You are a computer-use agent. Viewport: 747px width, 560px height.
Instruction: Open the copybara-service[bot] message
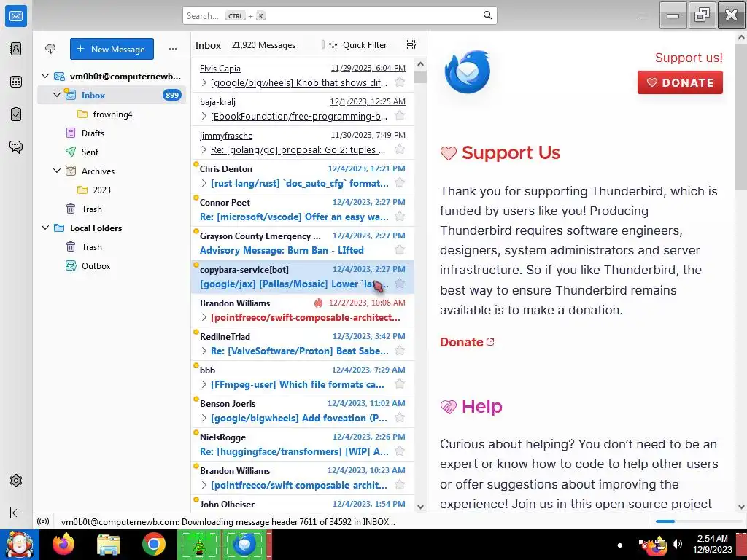pyautogui.click(x=303, y=276)
